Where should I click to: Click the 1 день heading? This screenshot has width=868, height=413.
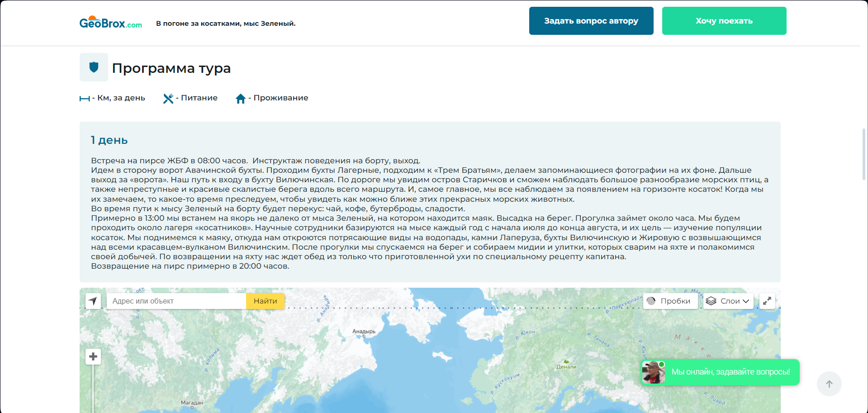pos(109,140)
